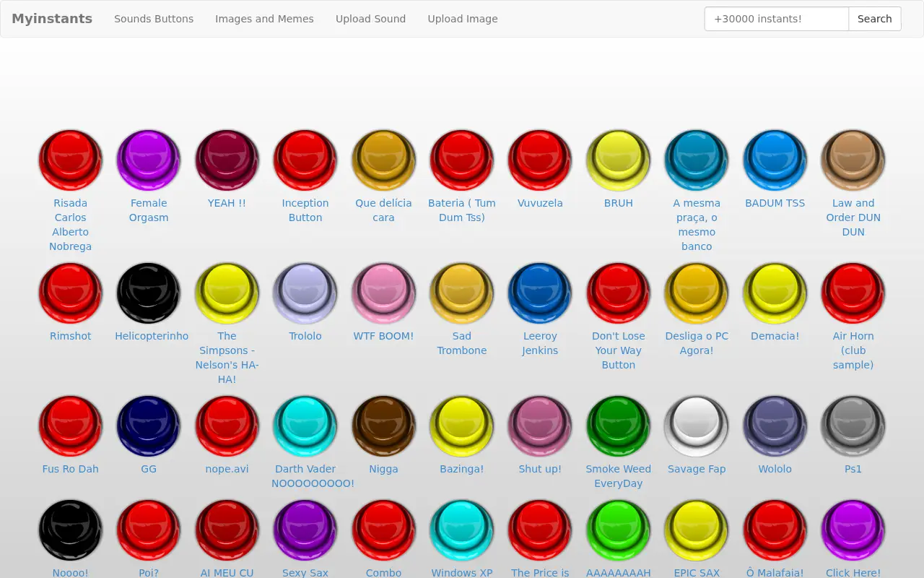Image resolution: width=924 pixels, height=578 pixels.
Task: Play the red Air Horn button
Action: pyautogui.click(x=853, y=293)
